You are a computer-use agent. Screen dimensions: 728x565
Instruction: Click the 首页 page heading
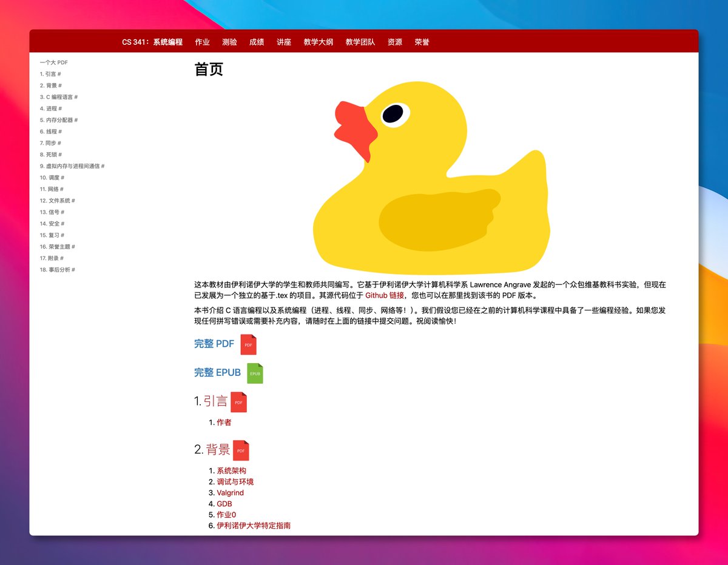(x=209, y=69)
